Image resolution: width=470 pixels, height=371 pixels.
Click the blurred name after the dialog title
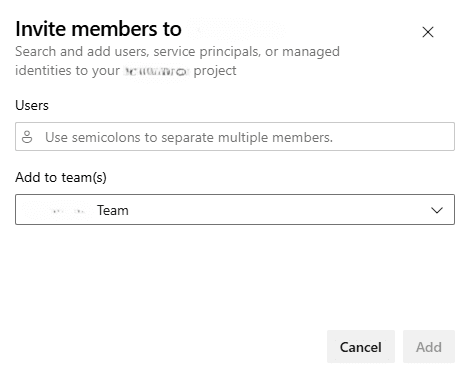pos(236,29)
